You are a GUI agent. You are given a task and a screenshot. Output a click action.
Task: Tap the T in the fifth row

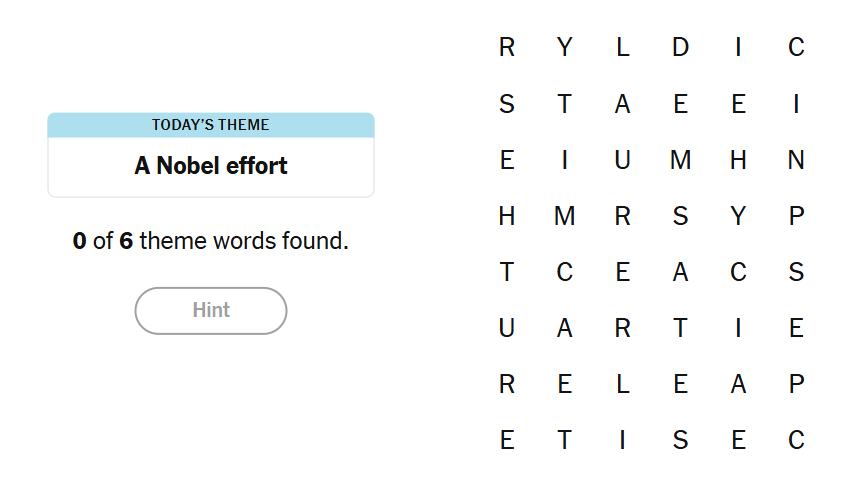(x=507, y=272)
